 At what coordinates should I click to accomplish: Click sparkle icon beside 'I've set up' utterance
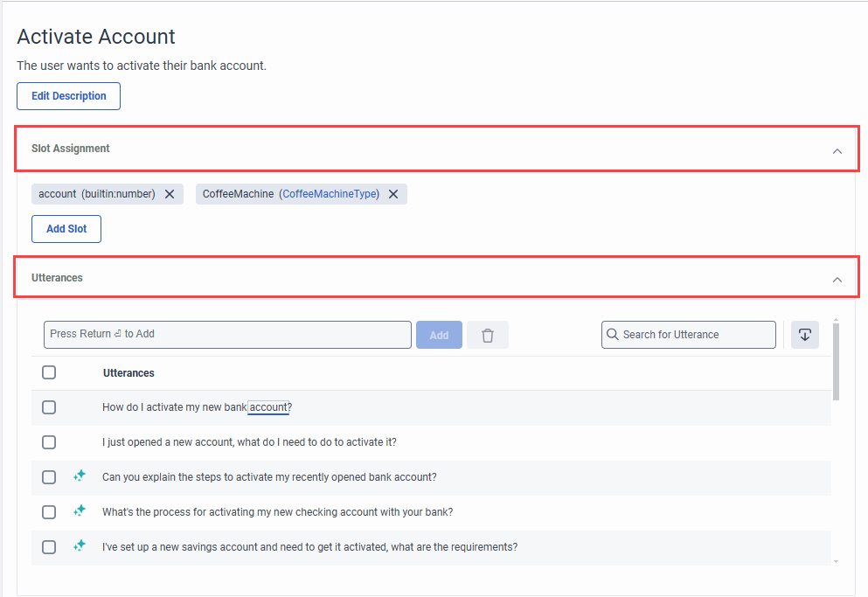(x=80, y=545)
